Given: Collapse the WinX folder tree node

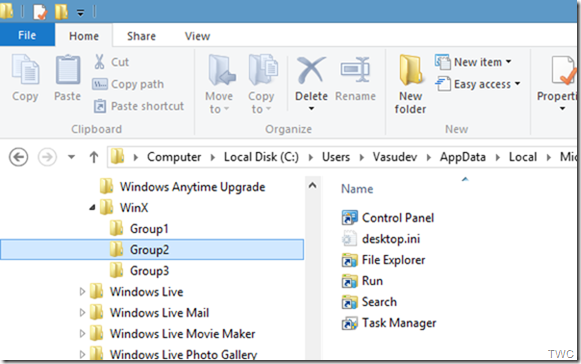Looking at the screenshot, I should pos(92,208).
